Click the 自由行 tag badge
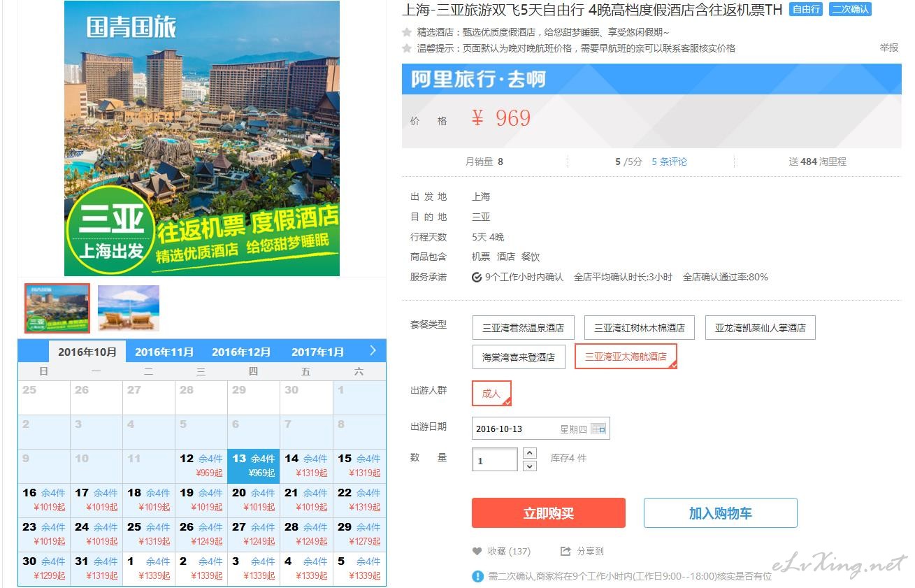The image size is (915, 588). click(805, 10)
